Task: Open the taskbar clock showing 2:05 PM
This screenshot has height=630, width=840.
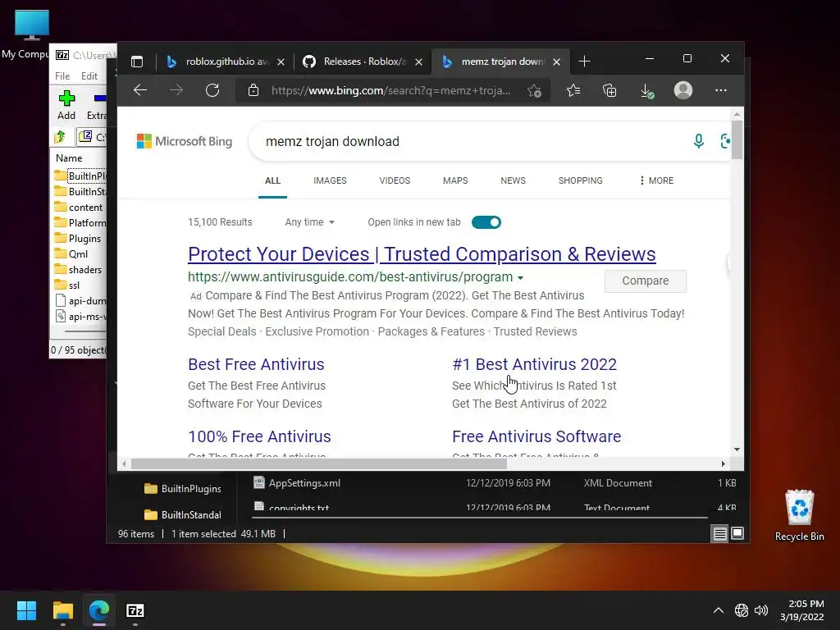Action: point(802,610)
